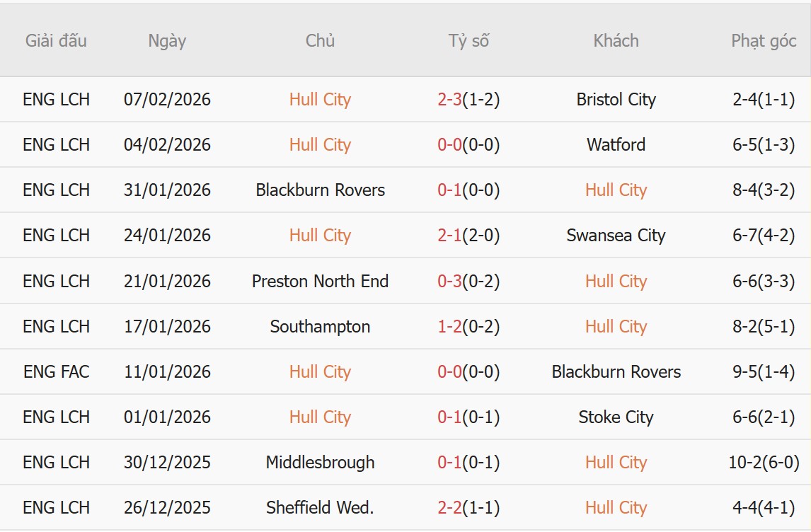Open the Watford team page
Screen dimensions: 811x532
[x=616, y=145]
